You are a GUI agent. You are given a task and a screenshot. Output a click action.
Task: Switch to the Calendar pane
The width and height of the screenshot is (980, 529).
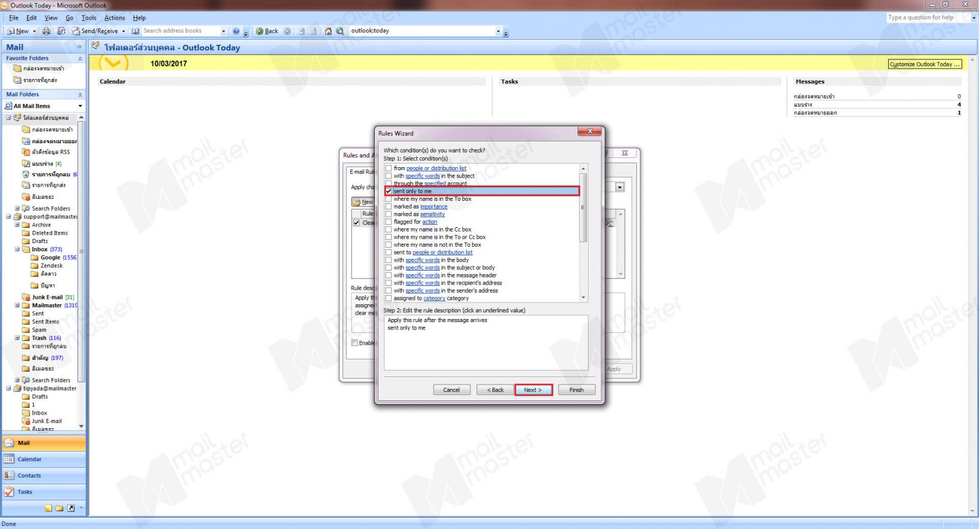tap(43, 459)
